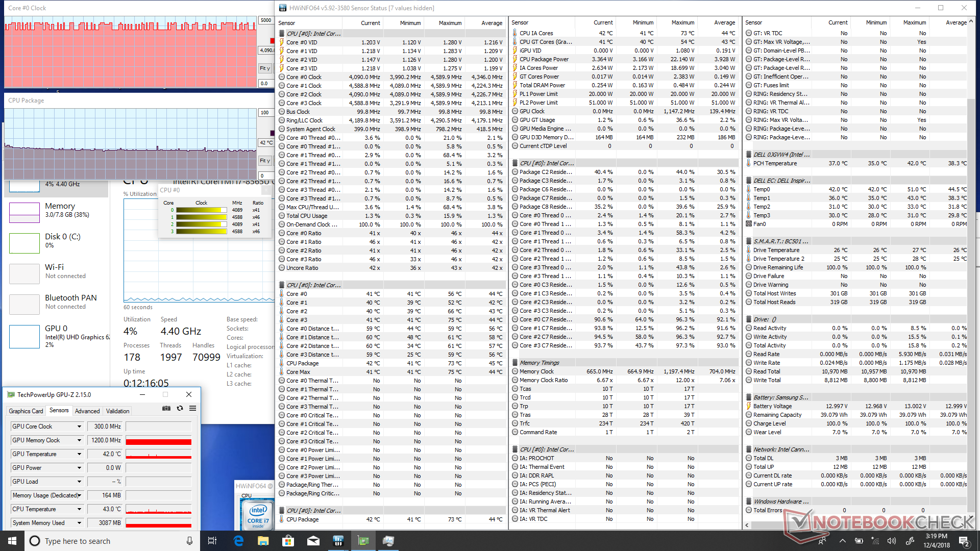
Task: Select the Memory Clock Ratio row
Action: point(625,380)
